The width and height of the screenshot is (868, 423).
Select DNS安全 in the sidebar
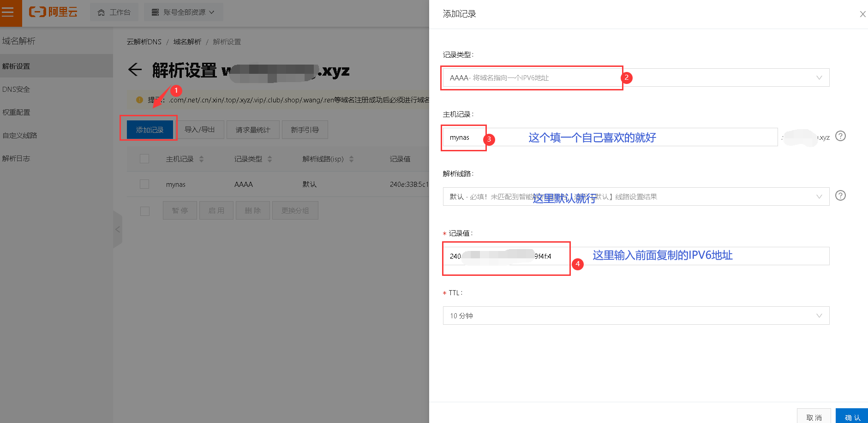17,89
